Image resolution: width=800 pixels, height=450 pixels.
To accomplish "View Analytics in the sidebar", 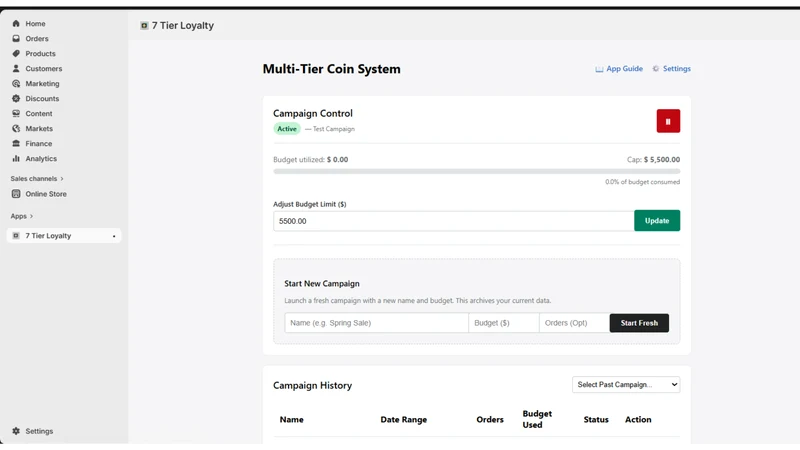I will point(41,159).
